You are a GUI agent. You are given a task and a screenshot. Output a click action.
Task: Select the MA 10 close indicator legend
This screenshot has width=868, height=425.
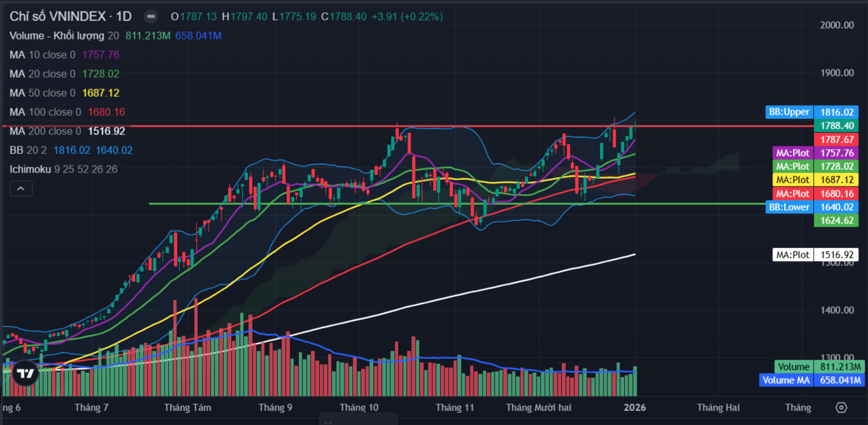click(42, 55)
